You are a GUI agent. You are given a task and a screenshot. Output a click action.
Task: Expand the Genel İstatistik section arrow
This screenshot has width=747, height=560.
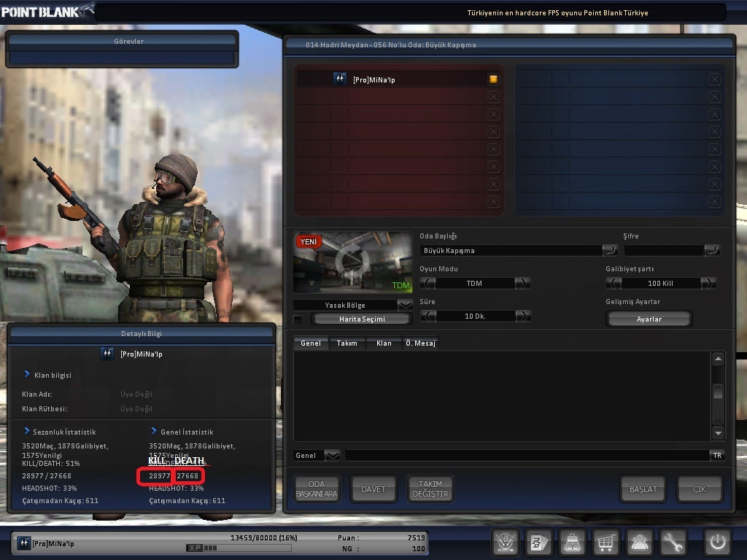[154, 431]
